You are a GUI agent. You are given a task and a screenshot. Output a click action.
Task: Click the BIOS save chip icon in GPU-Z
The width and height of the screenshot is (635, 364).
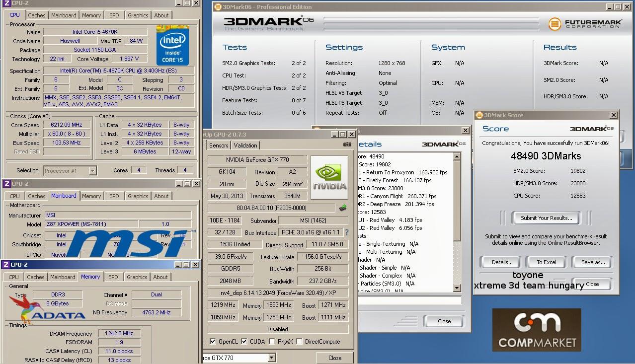pyautogui.click(x=342, y=208)
